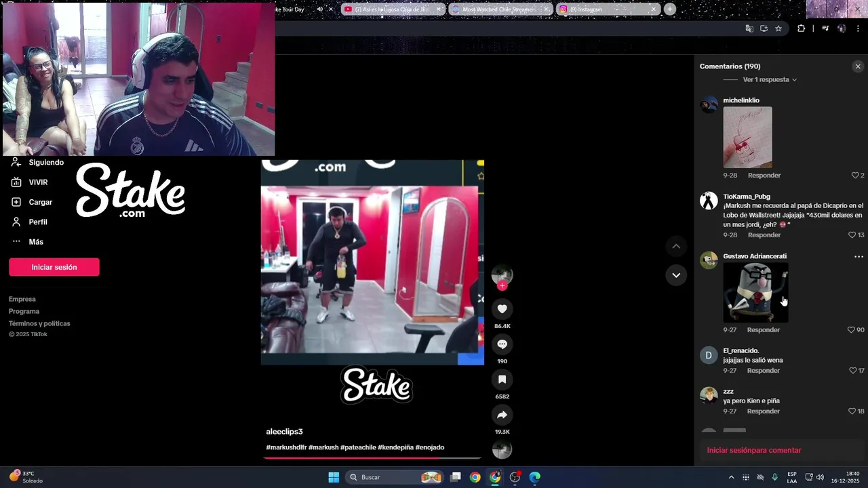Expand Términos y políticas footer section

coord(39,323)
